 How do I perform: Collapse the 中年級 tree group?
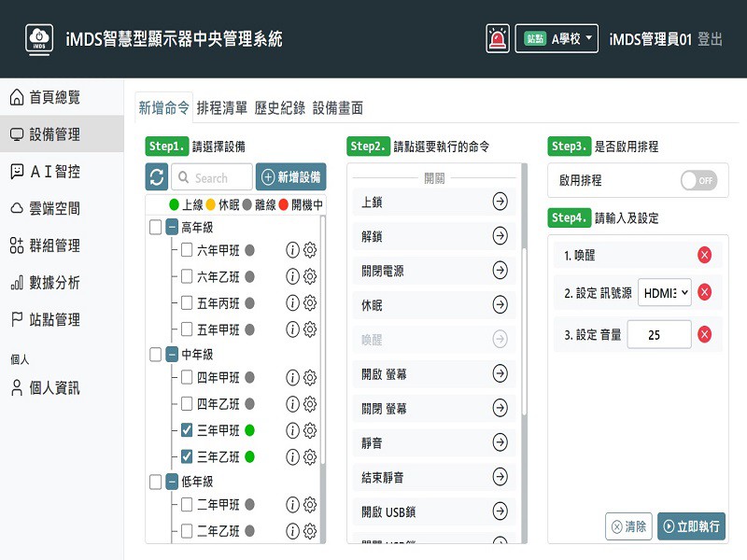point(173,355)
